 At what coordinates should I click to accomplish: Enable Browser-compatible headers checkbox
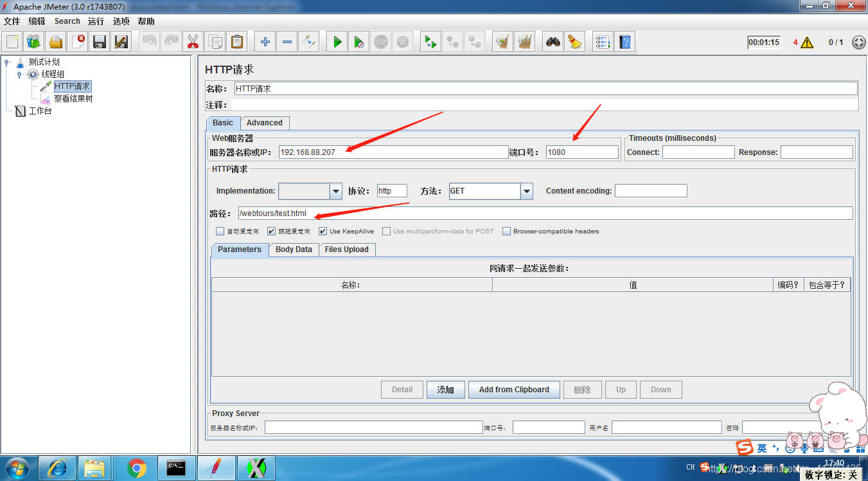507,231
